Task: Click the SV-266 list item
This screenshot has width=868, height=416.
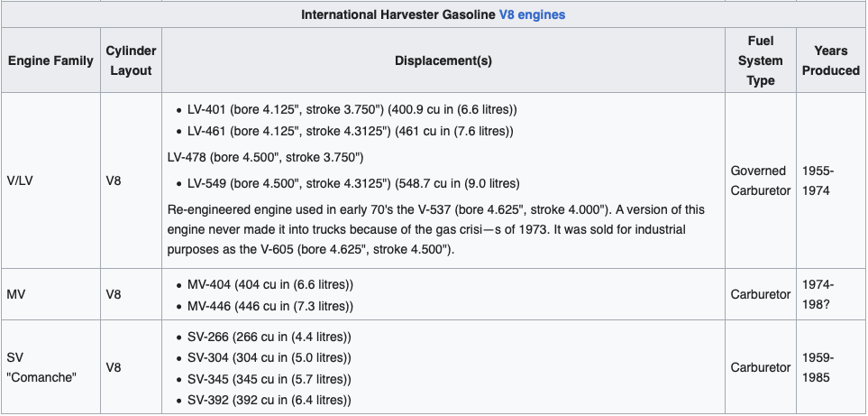Action: [x=269, y=337]
